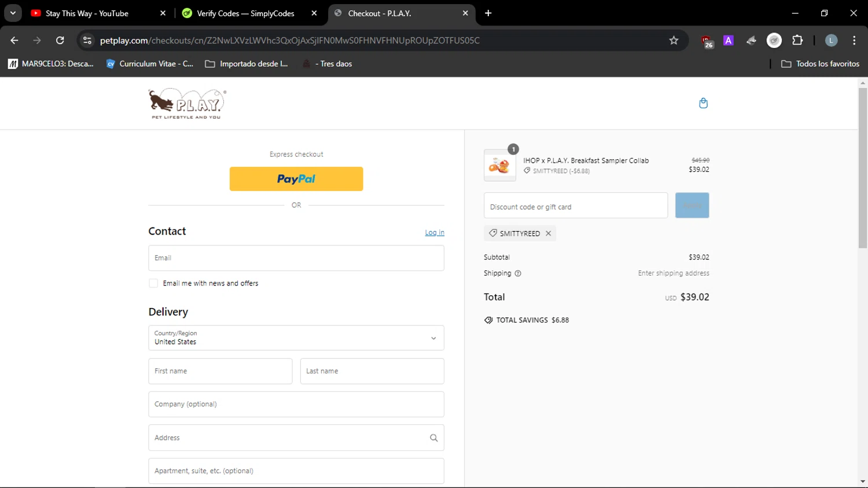The image size is (868, 488).
Task: Toggle Email me with news and offers
Action: [x=153, y=283]
